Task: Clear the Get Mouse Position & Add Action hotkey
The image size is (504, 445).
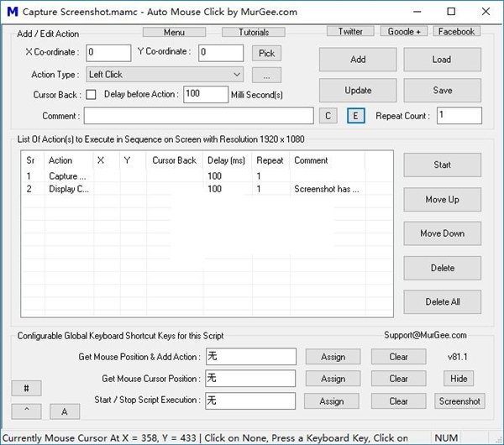Action: pos(398,357)
